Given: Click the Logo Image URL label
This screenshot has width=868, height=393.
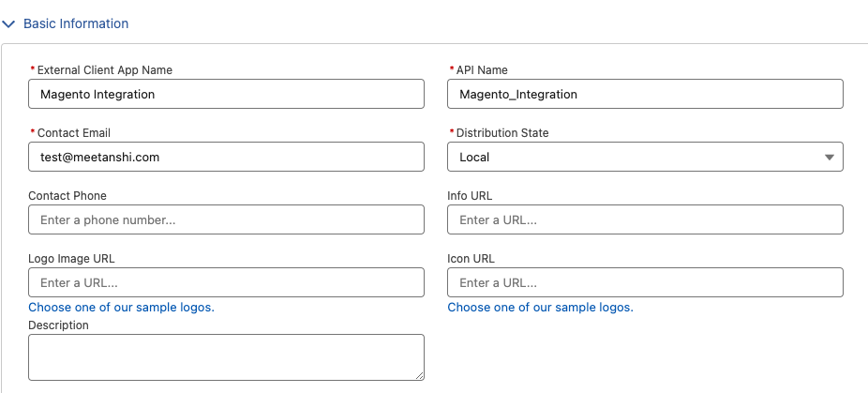Looking at the screenshot, I should 71,259.
